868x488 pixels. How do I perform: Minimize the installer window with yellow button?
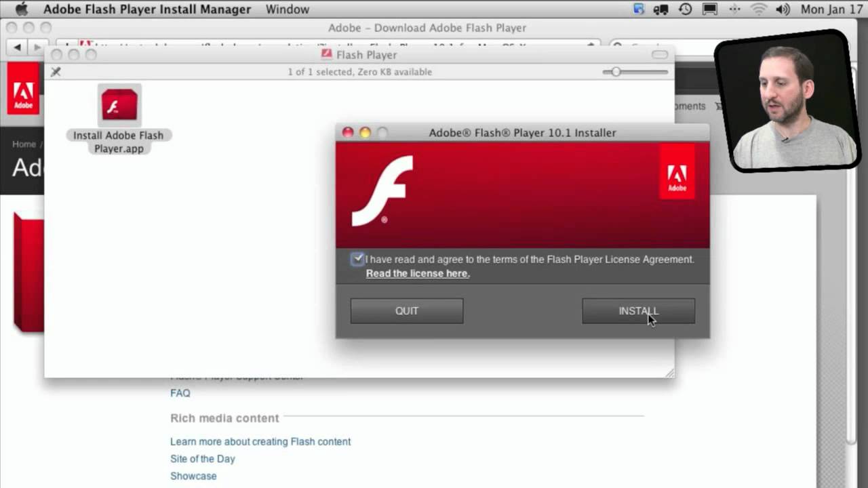tap(365, 133)
